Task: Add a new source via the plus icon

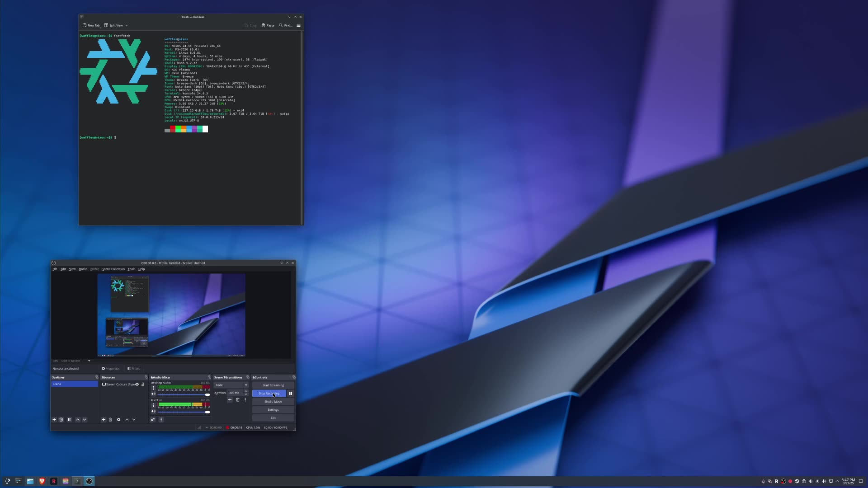Action: click(x=104, y=420)
